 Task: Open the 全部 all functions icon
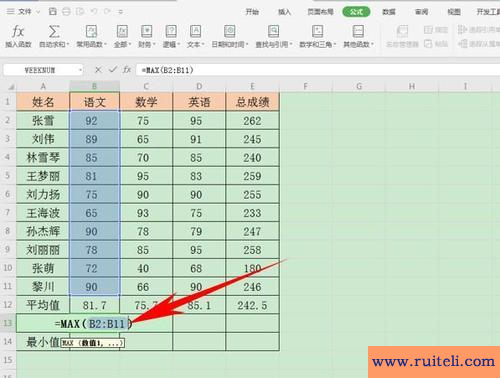[122, 32]
